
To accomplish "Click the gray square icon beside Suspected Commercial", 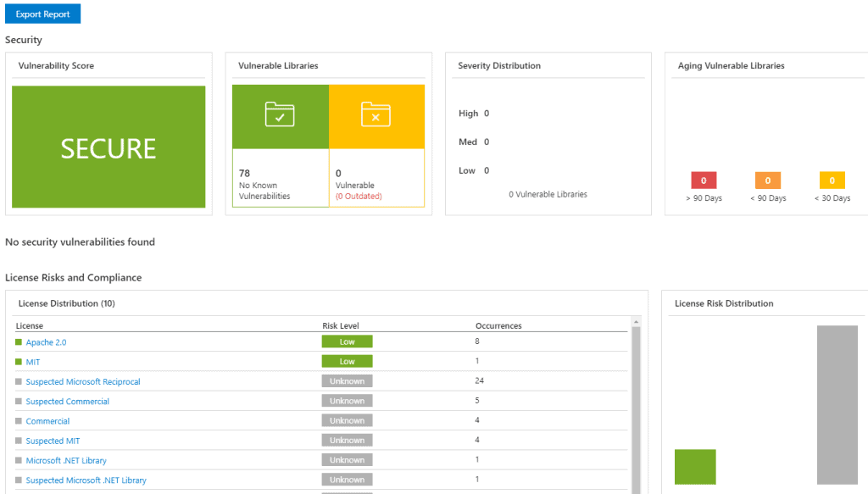I will coord(18,401).
